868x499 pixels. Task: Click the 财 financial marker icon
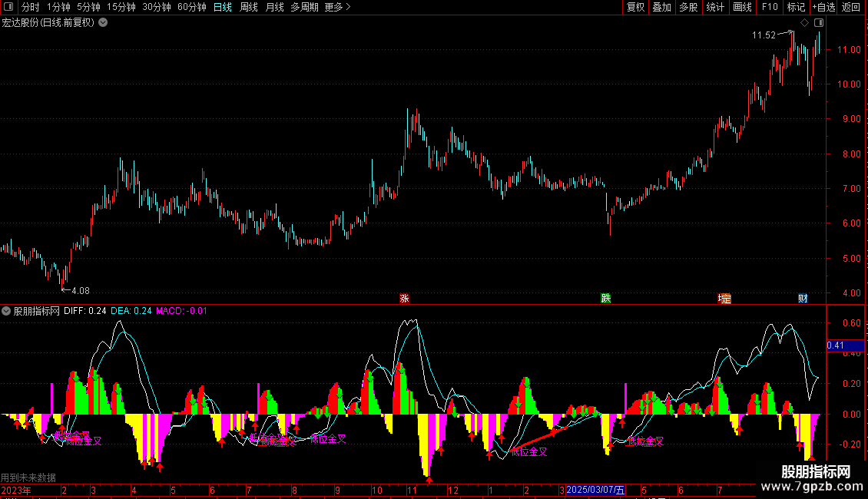click(803, 298)
